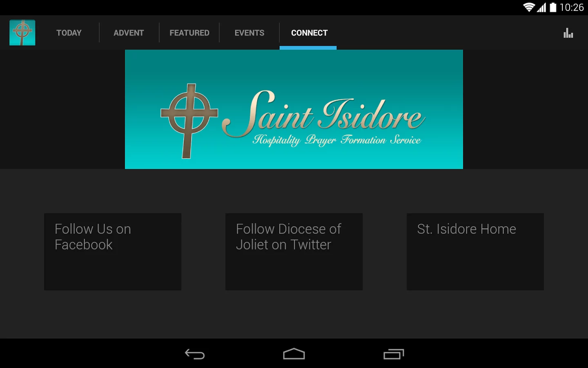Tap the Wi-Fi status icon
Viewport: 588px width, 368px height.
pos(529,7)
